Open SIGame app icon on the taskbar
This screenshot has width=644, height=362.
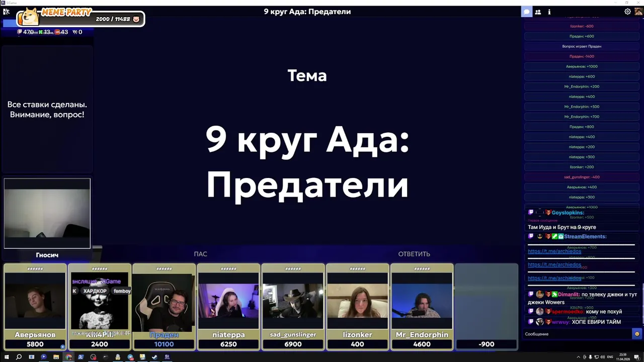click(x=167, y=357)
